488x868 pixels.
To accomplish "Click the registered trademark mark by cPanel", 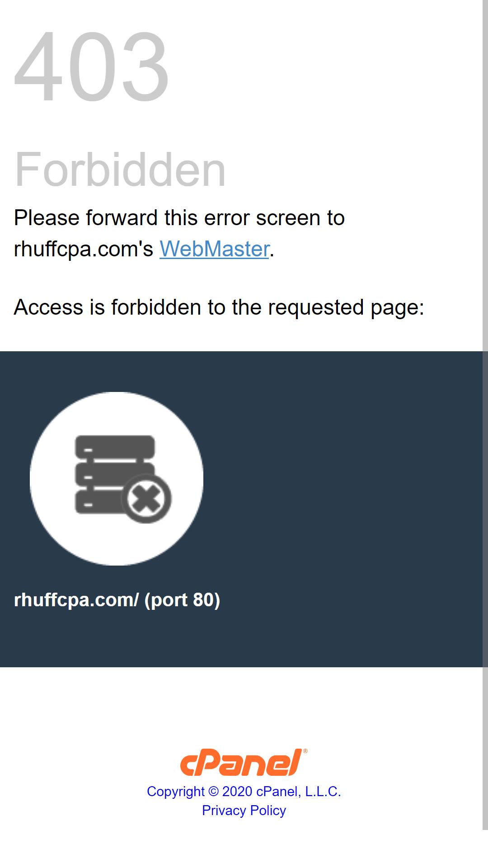I will point(305,751).
